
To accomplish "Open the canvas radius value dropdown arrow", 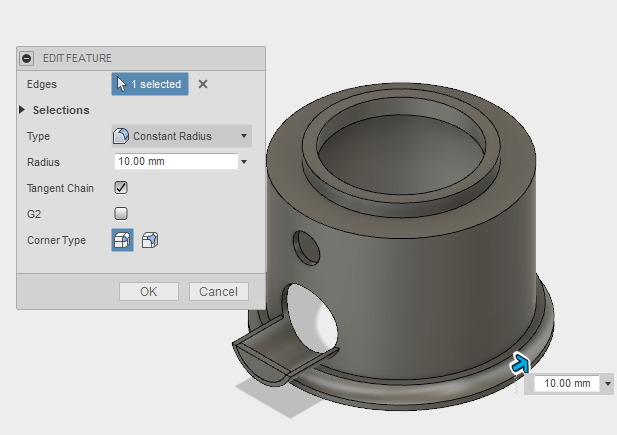I will coord(608,383).
